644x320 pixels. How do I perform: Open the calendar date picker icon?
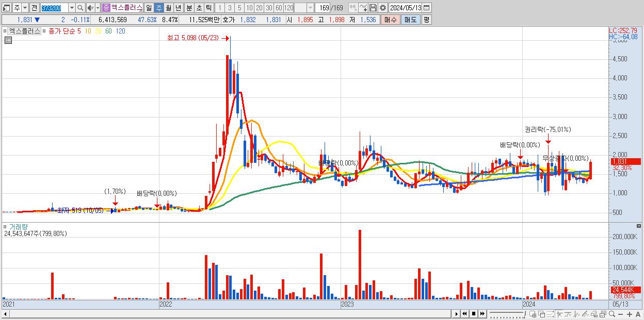pos(427,8)
